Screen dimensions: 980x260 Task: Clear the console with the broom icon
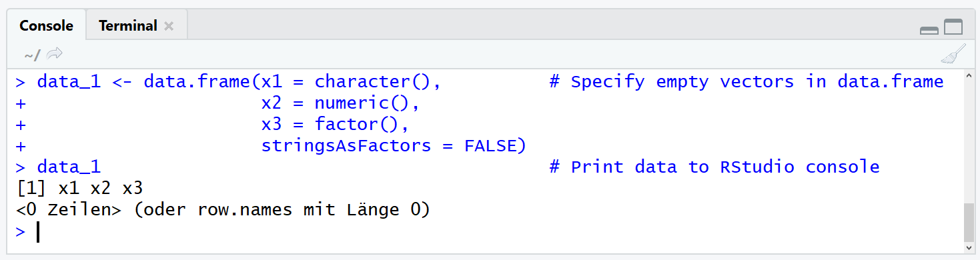[953, 54]
